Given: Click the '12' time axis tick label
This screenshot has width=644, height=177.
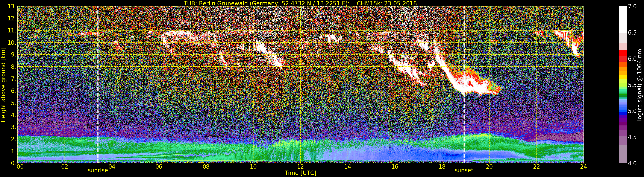Looking at the screenshot, I should (300, 167).
